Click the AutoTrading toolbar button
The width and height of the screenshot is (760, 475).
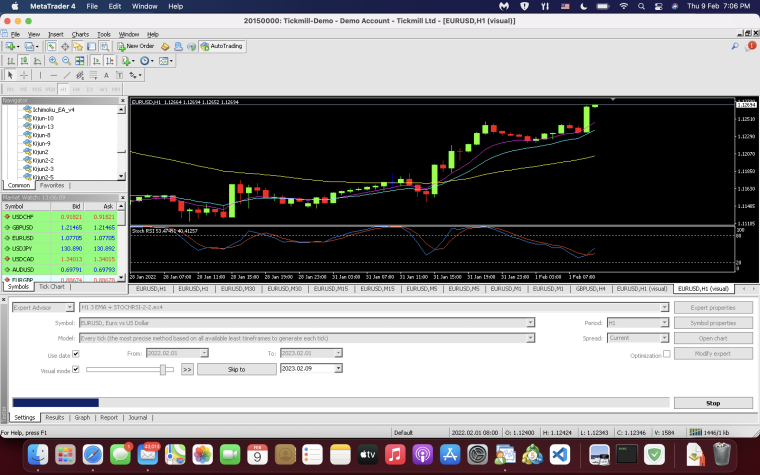point(222,46)
